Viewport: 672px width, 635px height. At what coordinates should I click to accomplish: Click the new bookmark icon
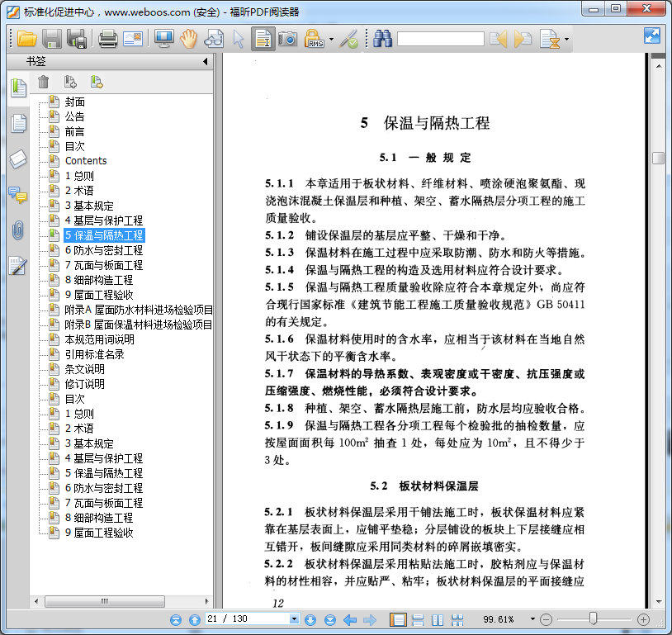[70, 82]
